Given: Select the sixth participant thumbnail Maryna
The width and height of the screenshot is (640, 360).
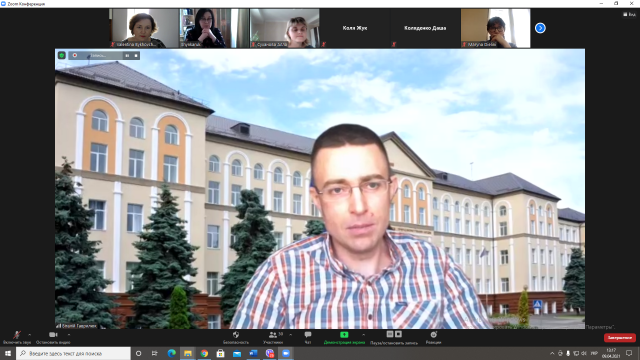Looking at the screenshot, I should [x=496, y=28].
